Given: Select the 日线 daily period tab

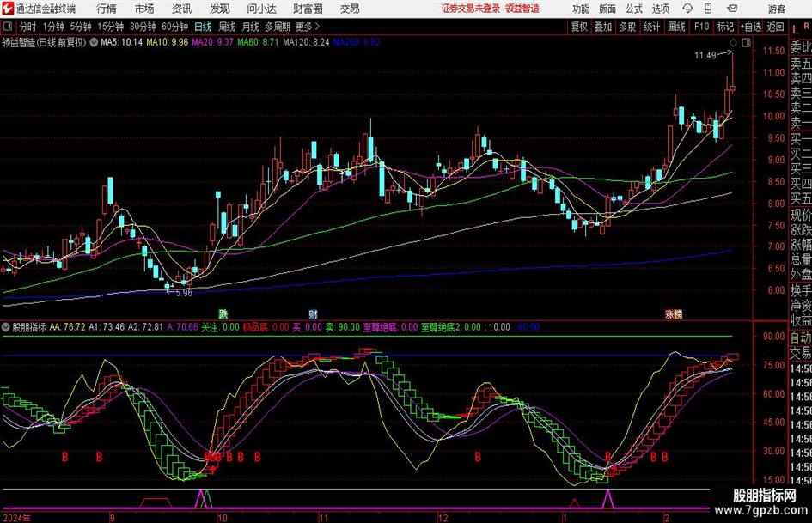Looking at the screenshot, I should tap(203, 27).
